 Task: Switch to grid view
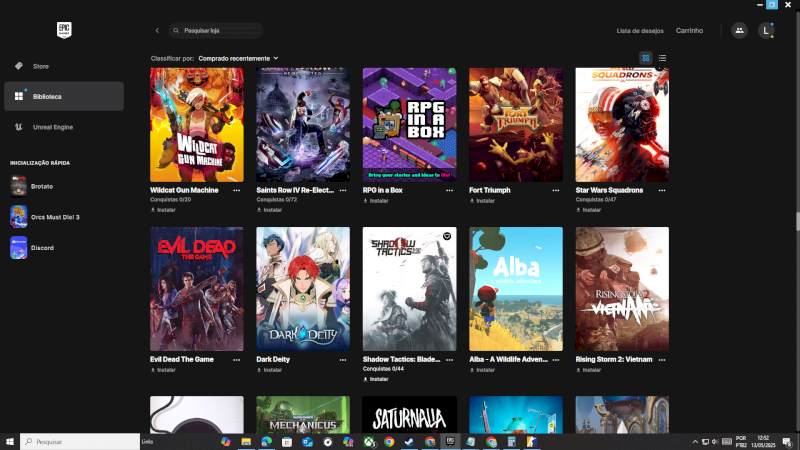click(x=645, y=58)
